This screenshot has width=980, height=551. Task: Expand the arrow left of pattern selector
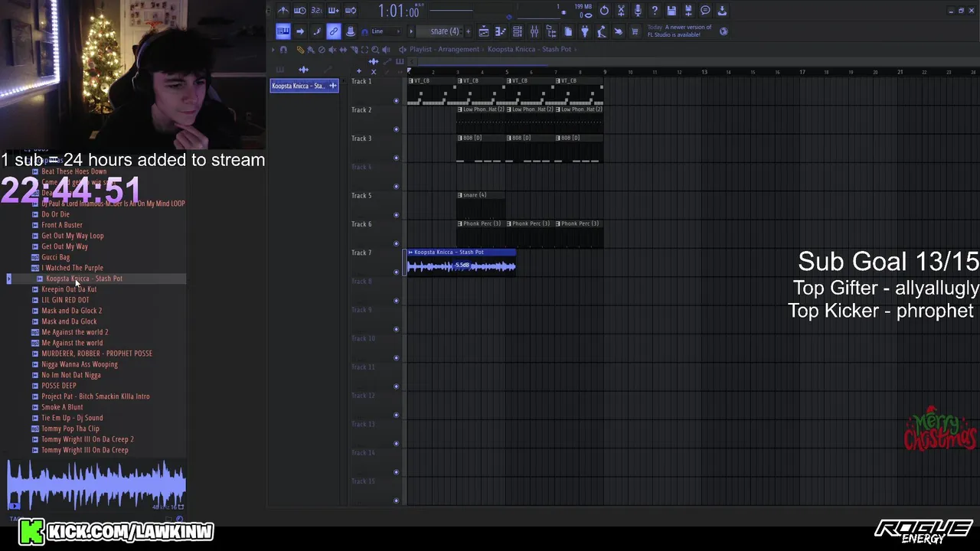coord(411,31)
